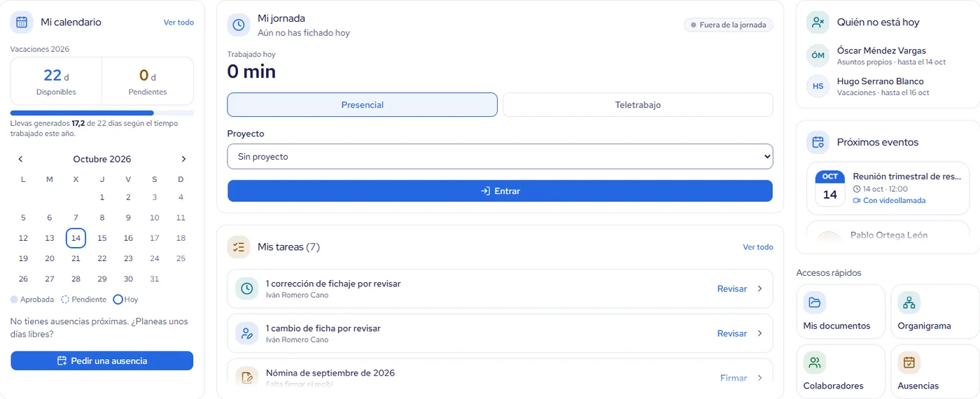Image resolution: width=980 pixels, height=399 pixels.
Task: Select day 15 in October calendar
Action: (102, 238)
